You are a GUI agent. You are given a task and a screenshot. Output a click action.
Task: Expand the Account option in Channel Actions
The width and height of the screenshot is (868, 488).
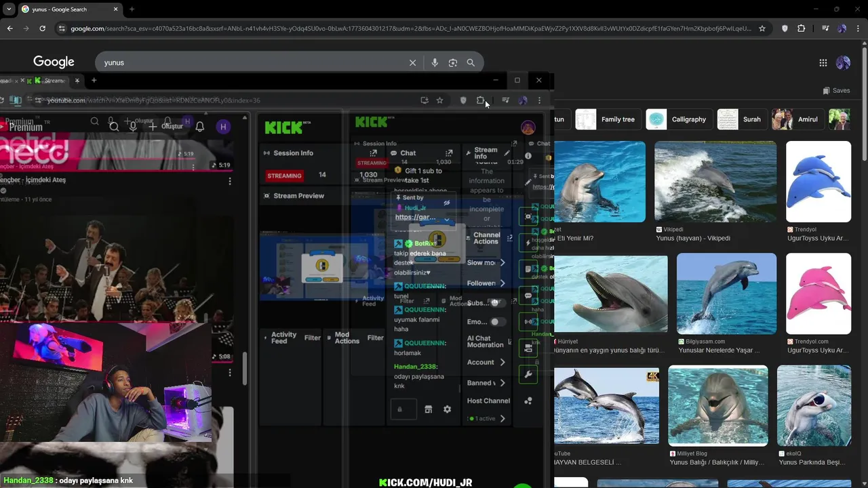(502, 363)
